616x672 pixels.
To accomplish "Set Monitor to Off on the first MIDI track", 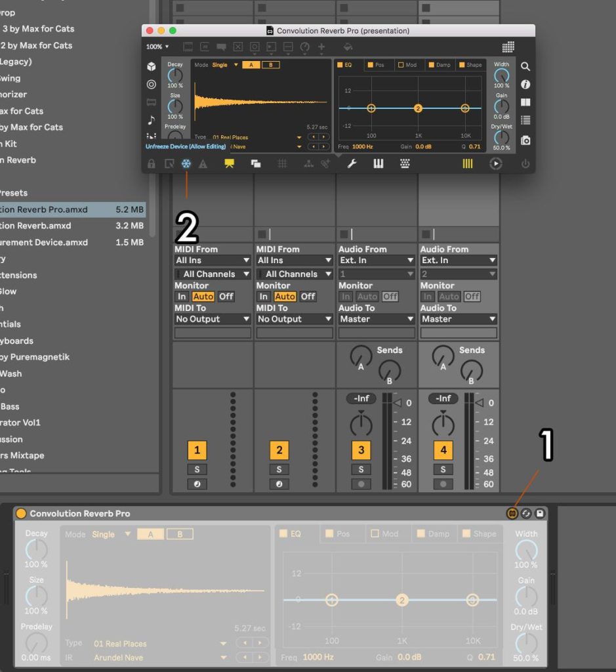I will (x=226, y=297).
